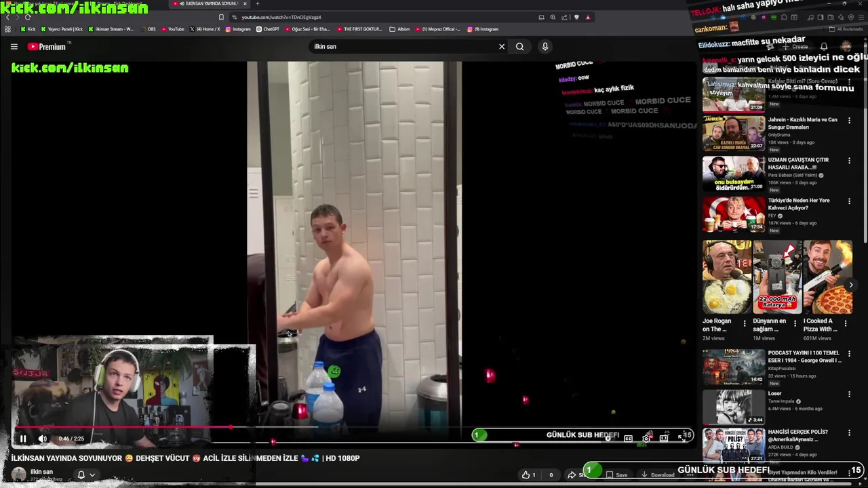Open more options for 'UZMAN ÇAVUŞTAN' video
The width and height of the screenshot is (868, 488).
tap(849, 161)
